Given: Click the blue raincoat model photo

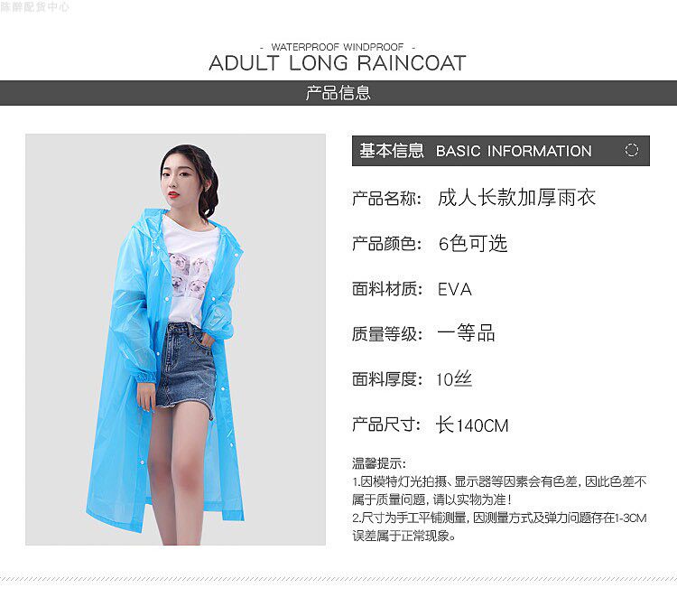Looking at the screenshot, I should pyautogui.click(x=175, y=339).
